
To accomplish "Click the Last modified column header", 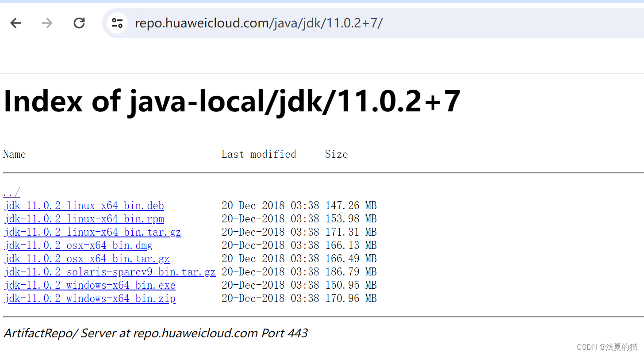I will [x=259, y=154].
